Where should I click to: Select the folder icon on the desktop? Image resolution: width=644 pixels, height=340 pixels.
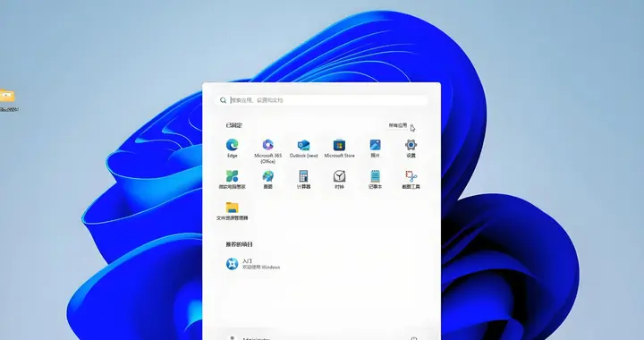click(7, 96)
